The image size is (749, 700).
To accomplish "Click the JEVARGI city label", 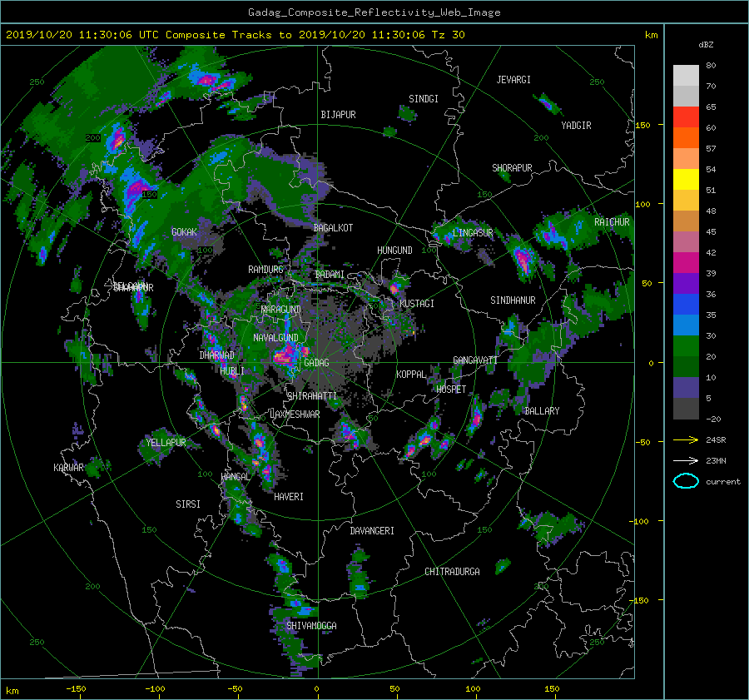I will pyautogui.click(x=513, y=80).
